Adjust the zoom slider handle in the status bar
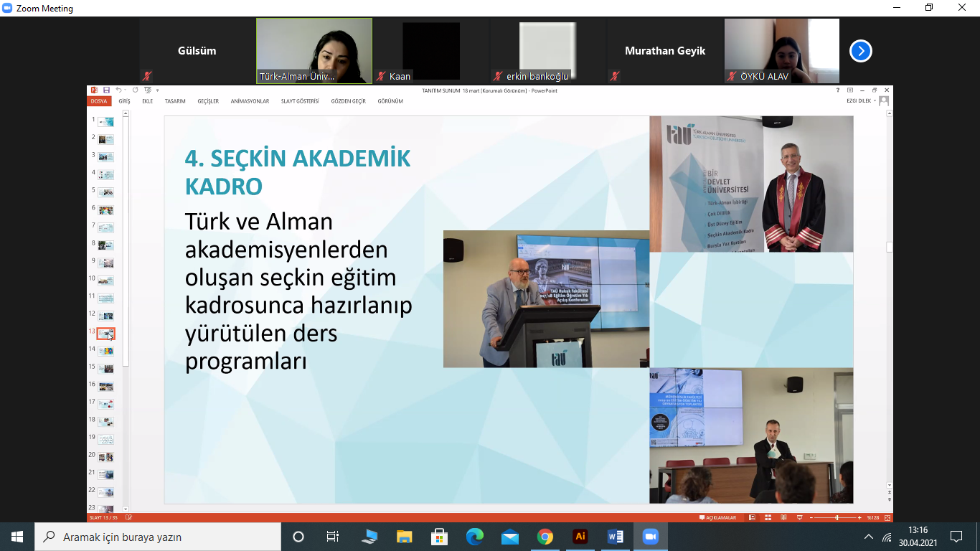The width and height of the screenshot is (980, 551). point(837,517)
